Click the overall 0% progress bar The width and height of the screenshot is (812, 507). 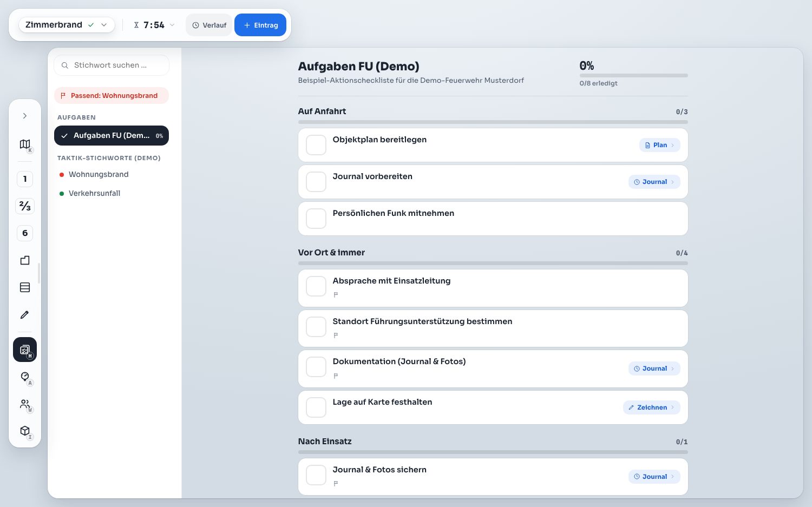click(633, 75)
